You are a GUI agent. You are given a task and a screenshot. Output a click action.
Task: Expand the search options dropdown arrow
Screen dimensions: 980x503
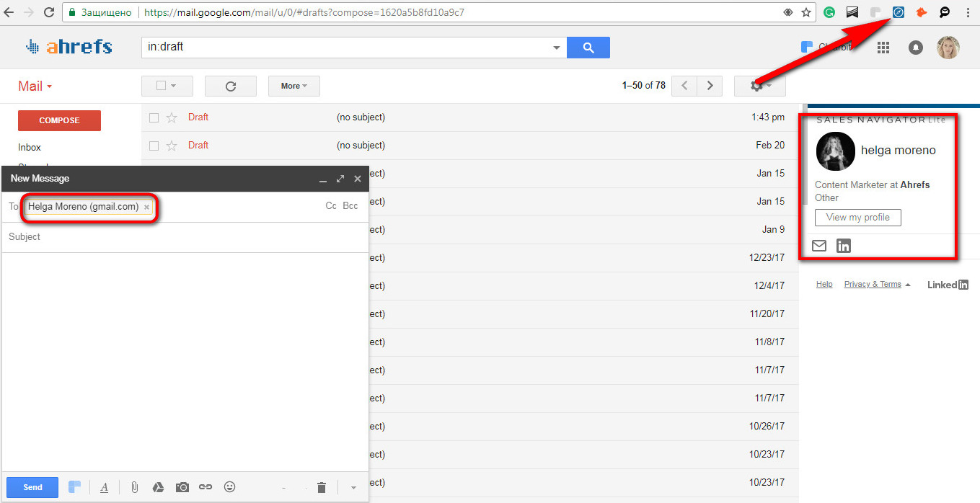pos(556,48)
